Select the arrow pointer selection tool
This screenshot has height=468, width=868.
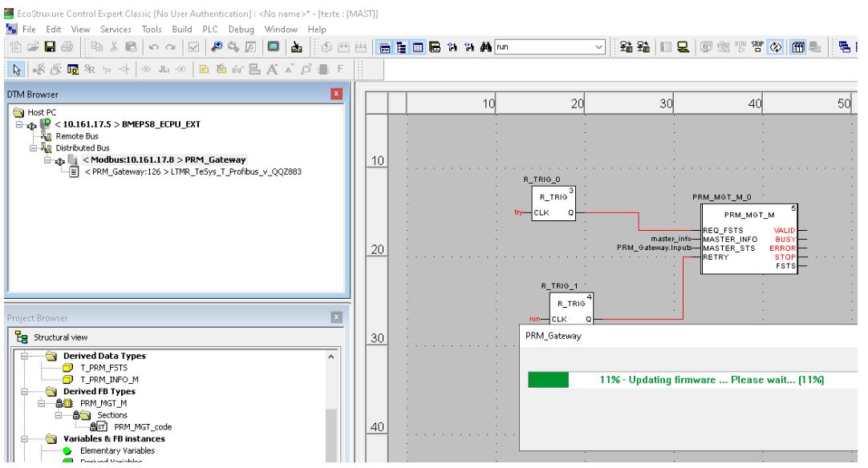[x=17, y=69]
